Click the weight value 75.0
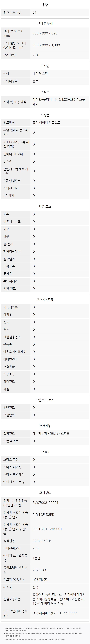This screenshot has height=644, width=90. pos(36,55)
